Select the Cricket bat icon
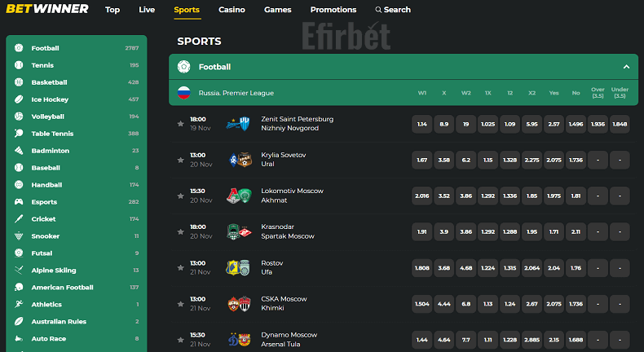The height and width of the screenshot is (352, 644). pyautogui.click(x=19, y=219)
